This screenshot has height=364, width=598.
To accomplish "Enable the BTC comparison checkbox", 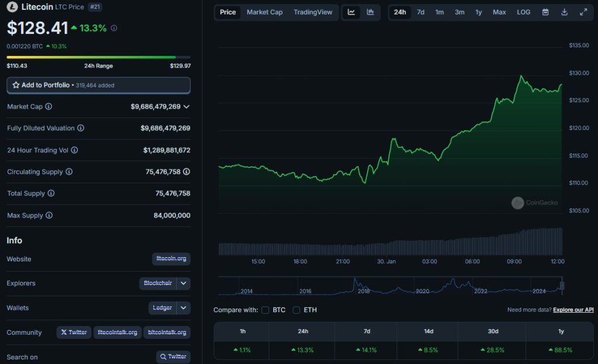I will click(x=265, y=310).
